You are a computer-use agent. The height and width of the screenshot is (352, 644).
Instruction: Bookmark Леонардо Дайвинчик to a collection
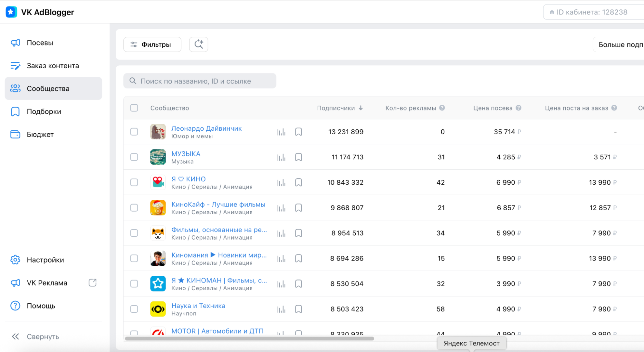(299, 132)
